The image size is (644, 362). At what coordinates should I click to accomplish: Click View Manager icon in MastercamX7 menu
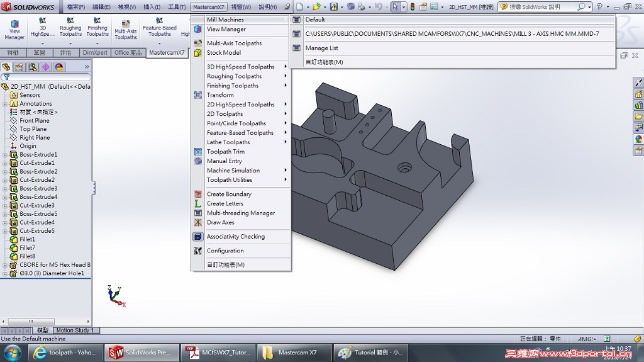198,29
